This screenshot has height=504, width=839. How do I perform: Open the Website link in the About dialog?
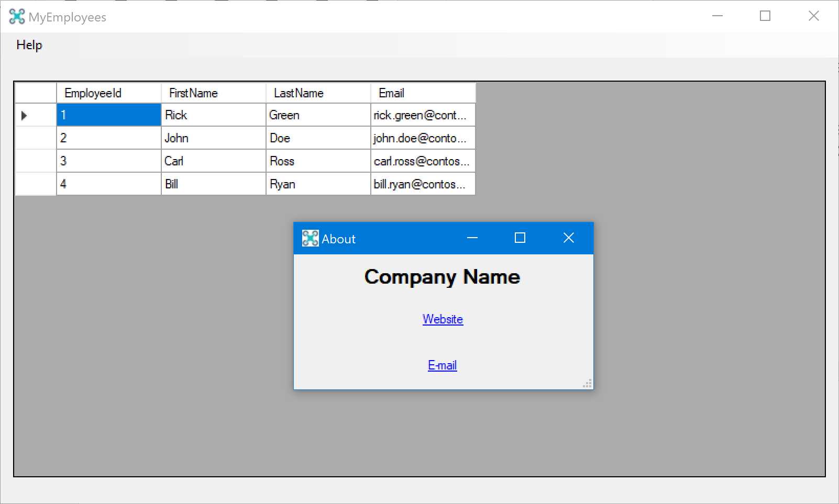pos(443,319)
